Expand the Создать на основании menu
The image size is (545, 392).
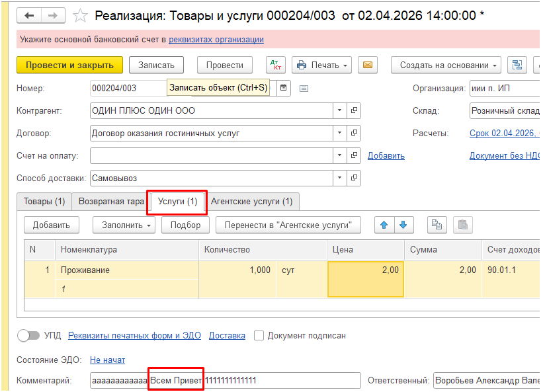pyautogui.click(x=449, y=65)
